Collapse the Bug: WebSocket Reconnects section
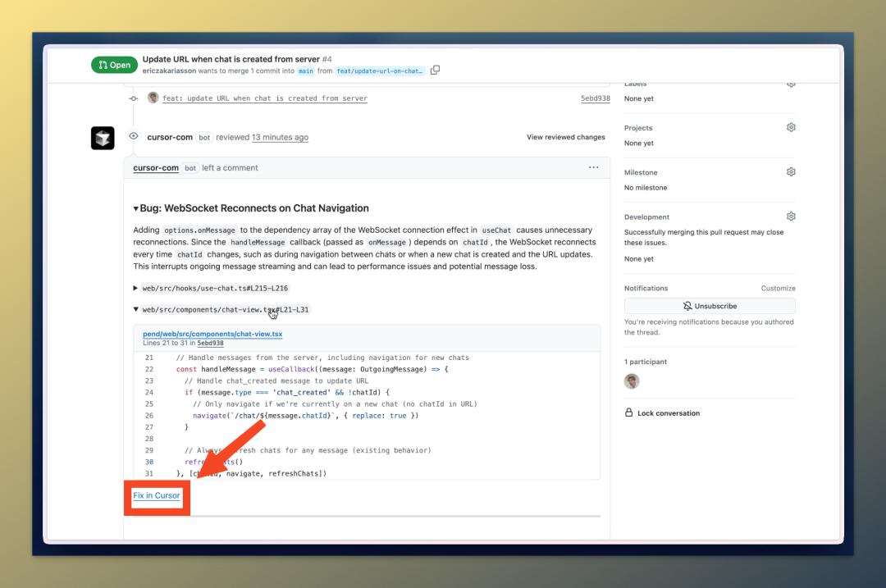The width and height of the screenshot is (886, 588). [x=135, y=208]
